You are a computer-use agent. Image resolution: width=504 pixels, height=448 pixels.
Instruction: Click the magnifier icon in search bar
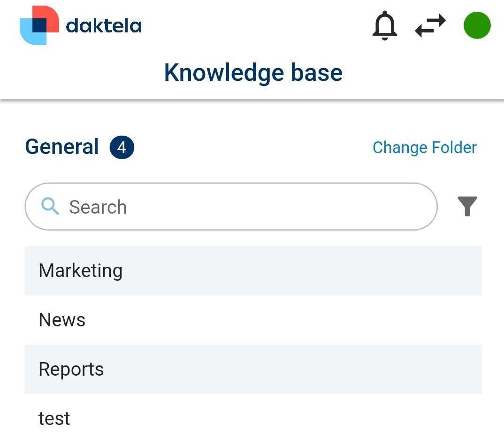[x=50, y=206]
